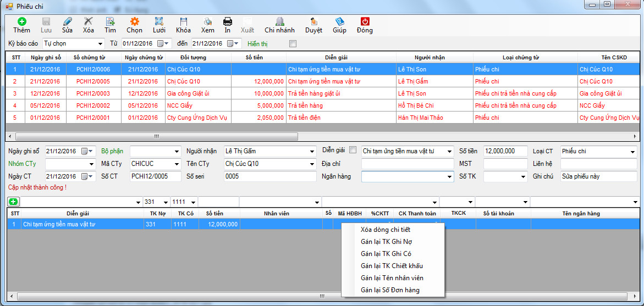Click the Duyệt (approve) toolbar icon

pyautogui.click(x=313, y=21)
